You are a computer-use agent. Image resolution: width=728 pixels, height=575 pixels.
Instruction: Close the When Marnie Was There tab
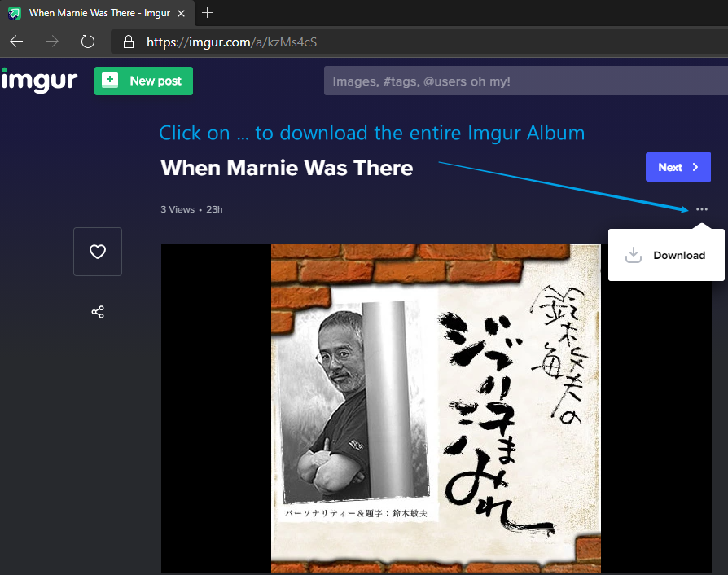(182, 14)
